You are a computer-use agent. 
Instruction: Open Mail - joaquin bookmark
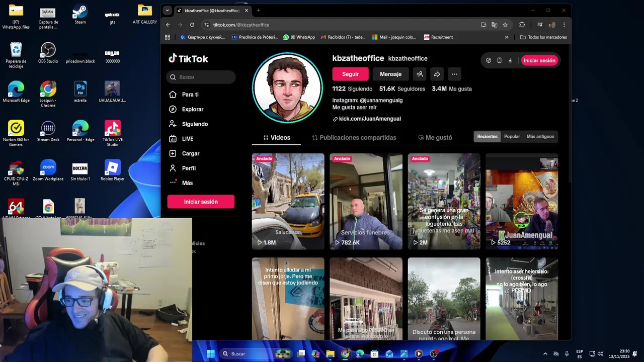pyautogui.click(x=394, y=37)
